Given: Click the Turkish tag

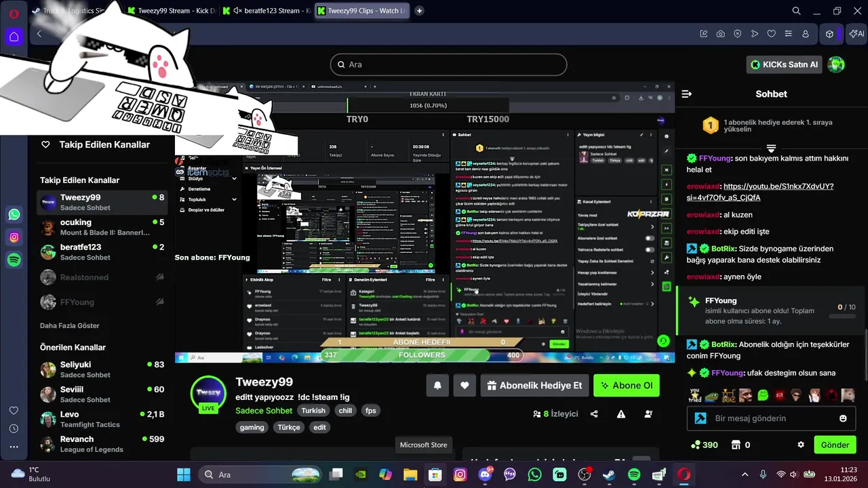Looking at the screenshot, I should (313, 411).
